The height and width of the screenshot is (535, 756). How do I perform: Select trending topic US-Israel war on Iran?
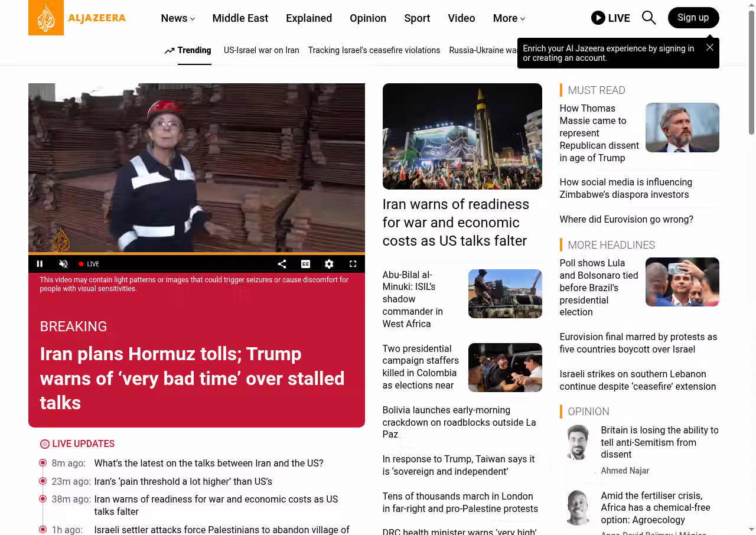tap(261, 50)
